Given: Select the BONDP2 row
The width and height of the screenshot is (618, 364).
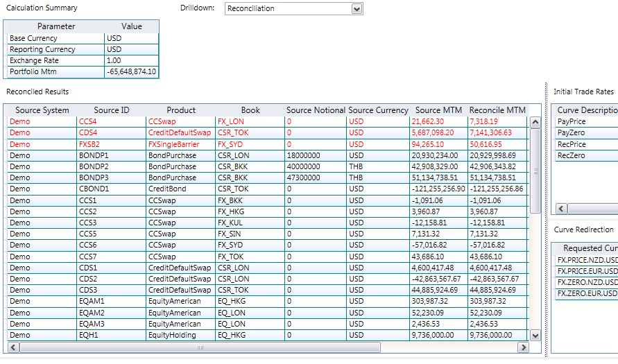Looking at the screenshot, I should pos(267,166).
